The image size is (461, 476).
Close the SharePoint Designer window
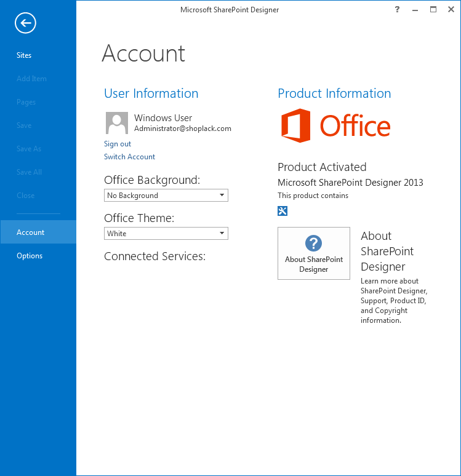[x=451, y=9]
